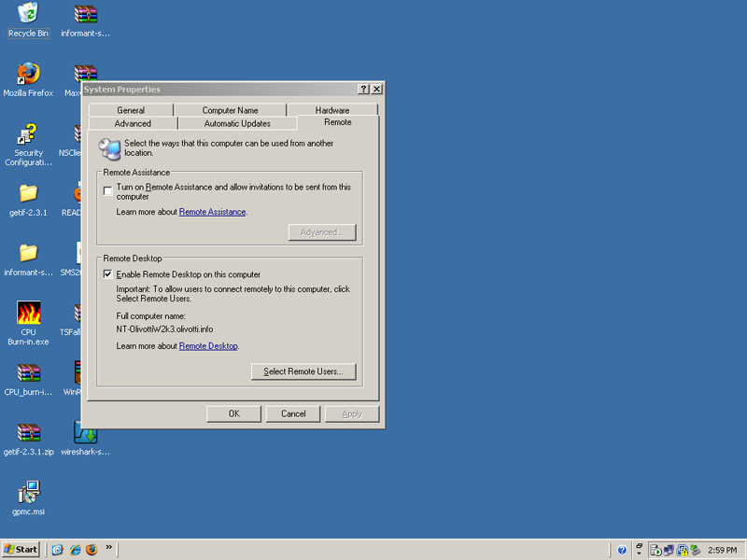Select the informant-s... folder on desktop
This screenshot has height=560, width=747.
28,259
